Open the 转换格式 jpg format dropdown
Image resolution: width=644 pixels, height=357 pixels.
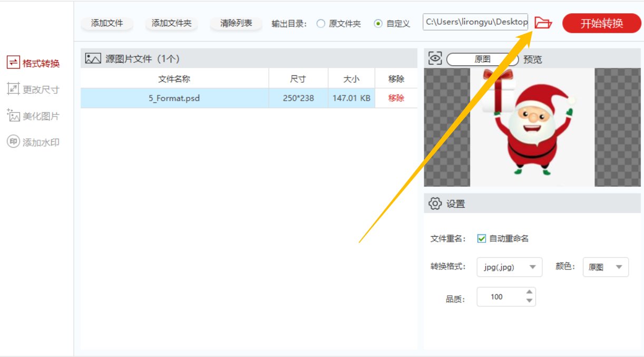pyautogui.click(x=509, y=267)
